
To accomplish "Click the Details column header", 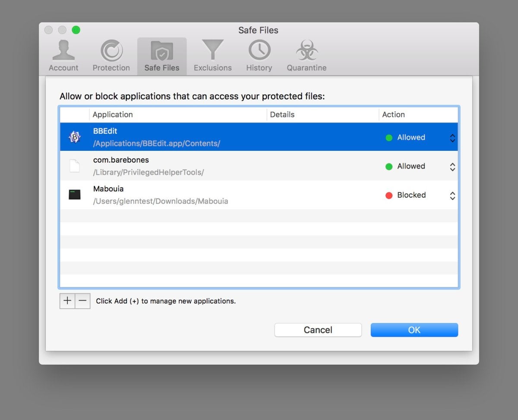I will point(282,115).
